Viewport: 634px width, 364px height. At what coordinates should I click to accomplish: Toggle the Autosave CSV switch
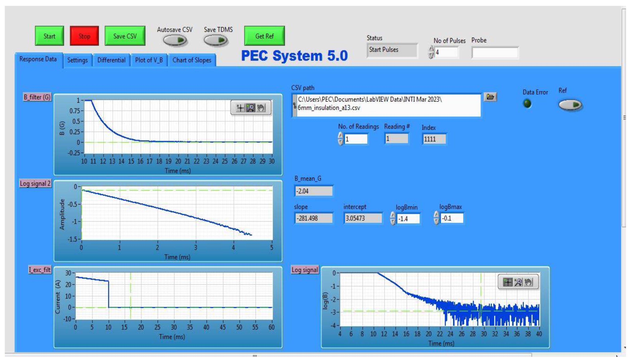[x=175, y=40]
